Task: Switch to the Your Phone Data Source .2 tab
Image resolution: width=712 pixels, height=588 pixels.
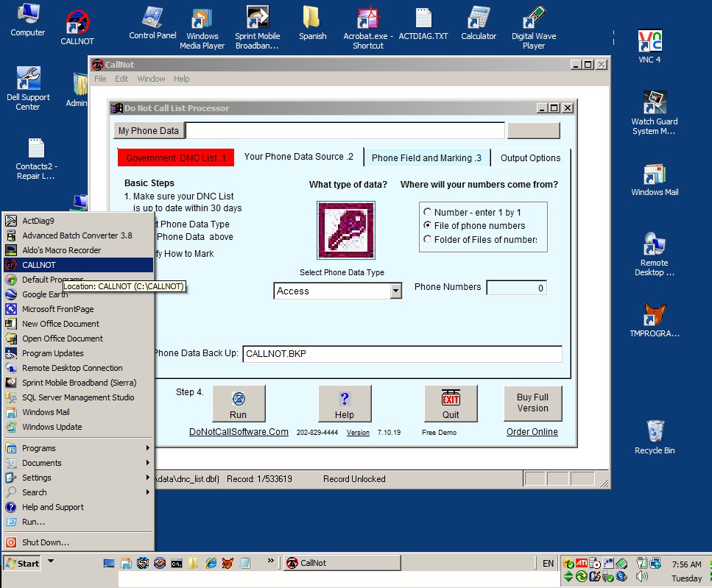Action: (x=299, y=157)
